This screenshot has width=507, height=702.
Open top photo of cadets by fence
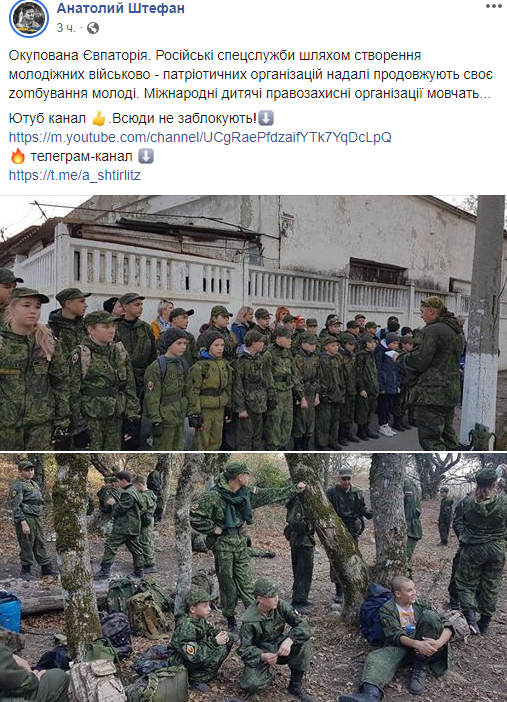tap(254, 323)
